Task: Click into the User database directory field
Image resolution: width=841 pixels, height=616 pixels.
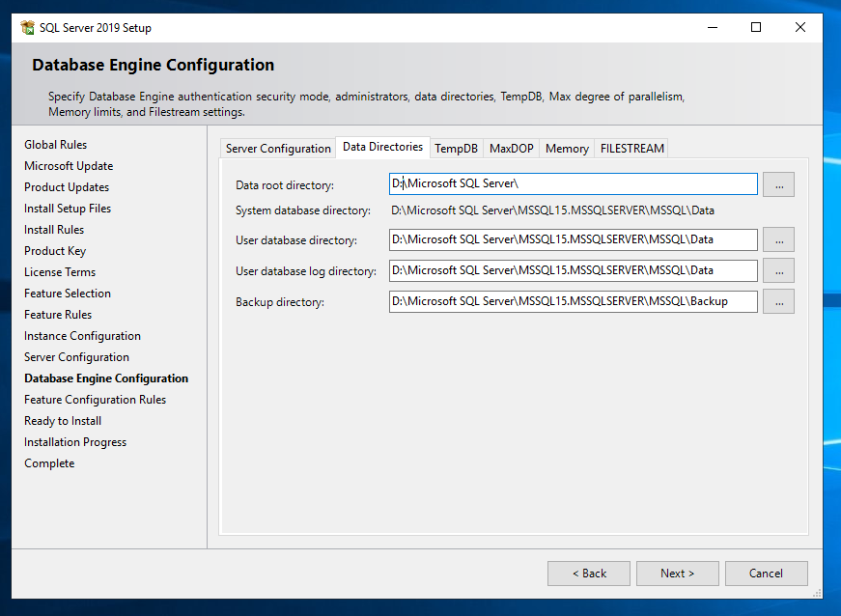Action: 573,239
